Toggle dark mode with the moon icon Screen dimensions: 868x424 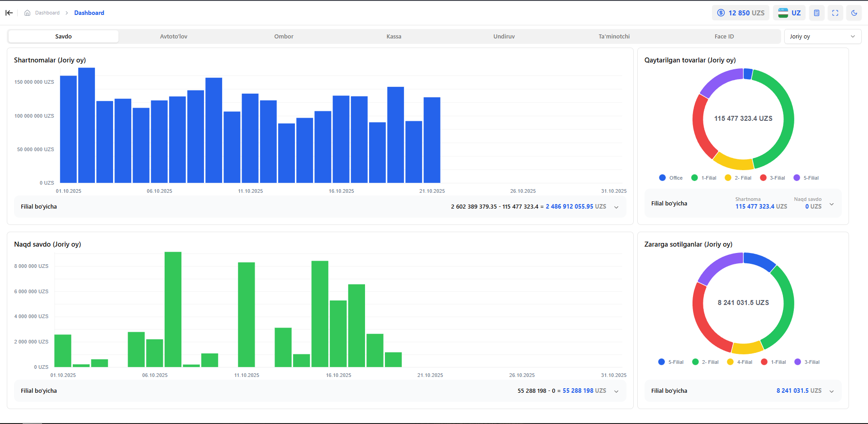point(854,13)
